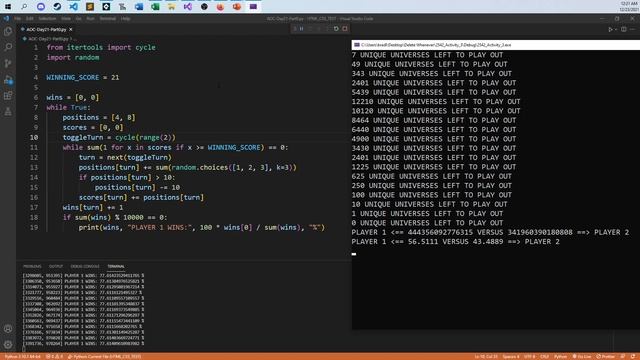640x360 pixels.
Task: Click WINNING_SCORE = 21 on line 4
Action: [83, 78]
